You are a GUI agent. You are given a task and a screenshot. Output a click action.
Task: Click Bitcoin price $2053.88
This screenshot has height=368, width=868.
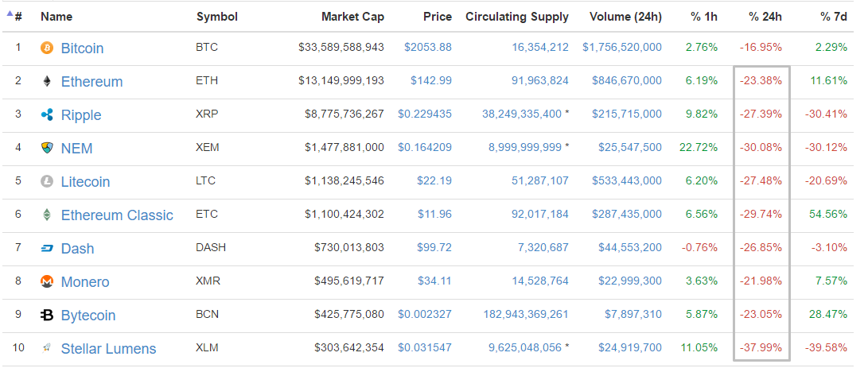428,48
